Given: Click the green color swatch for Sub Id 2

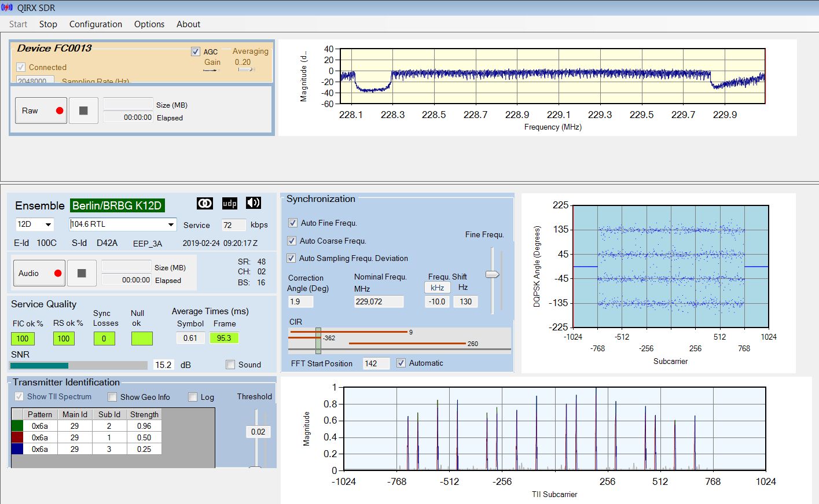Looking at the screenshot, I should pyautogui.click(x=17, y=426).
